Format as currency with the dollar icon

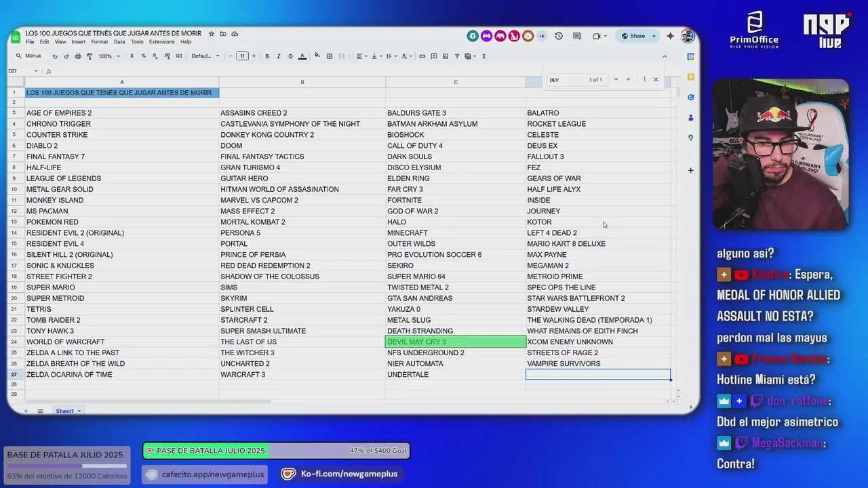pos(132,56)
